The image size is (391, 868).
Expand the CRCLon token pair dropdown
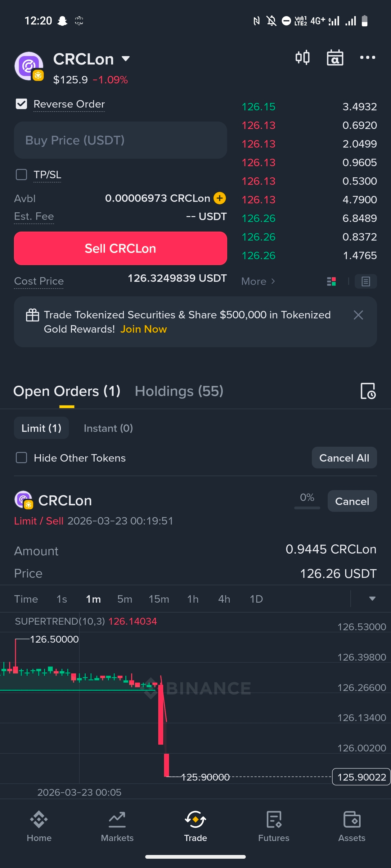(125, 59)
